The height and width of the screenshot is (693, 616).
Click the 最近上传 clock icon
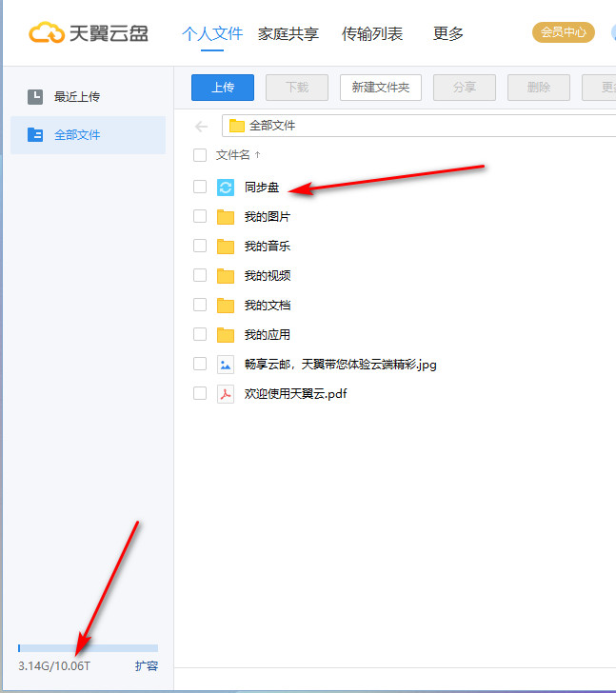(x=35, y=97)
